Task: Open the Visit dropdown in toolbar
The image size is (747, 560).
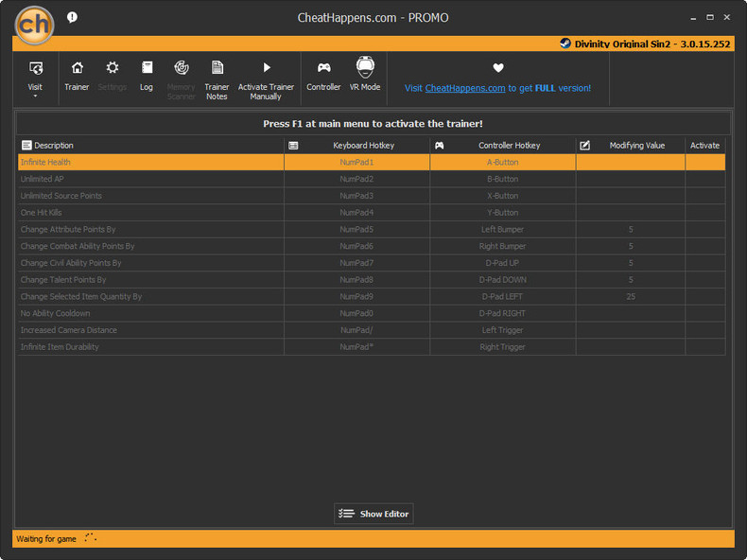Action: (35, 78)
